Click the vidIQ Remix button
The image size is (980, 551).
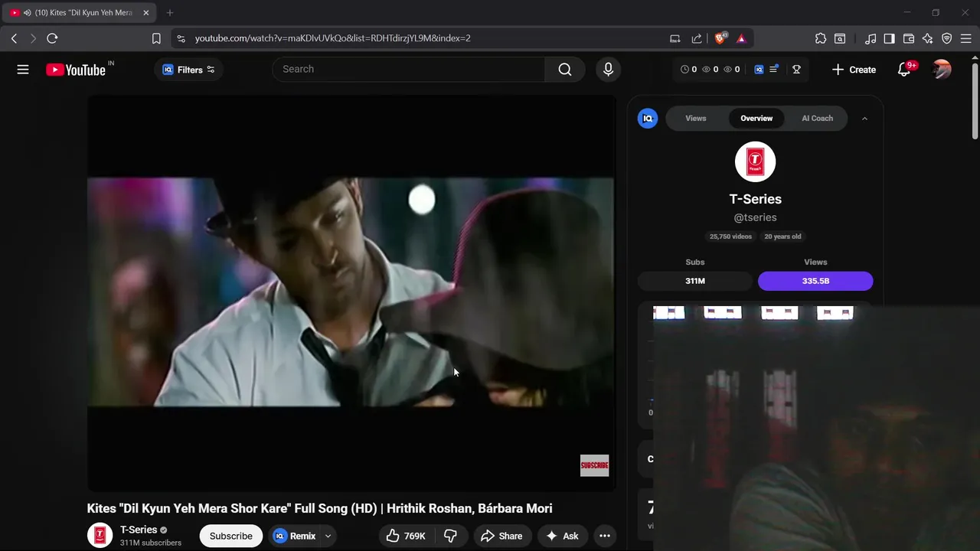(x=295, y=536)
